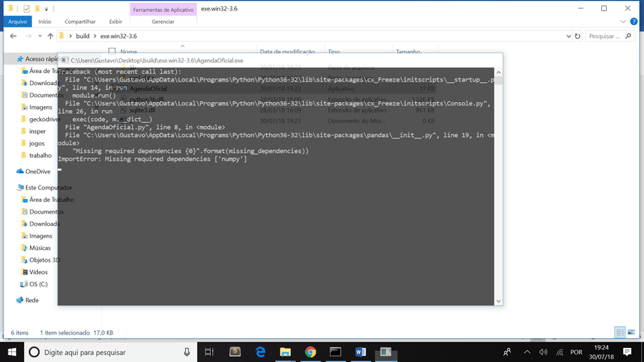This screenshot has width=644, height=362.
Task: Show hidden system tray icons
Action: pyautogui.click(x=527, y=352)
